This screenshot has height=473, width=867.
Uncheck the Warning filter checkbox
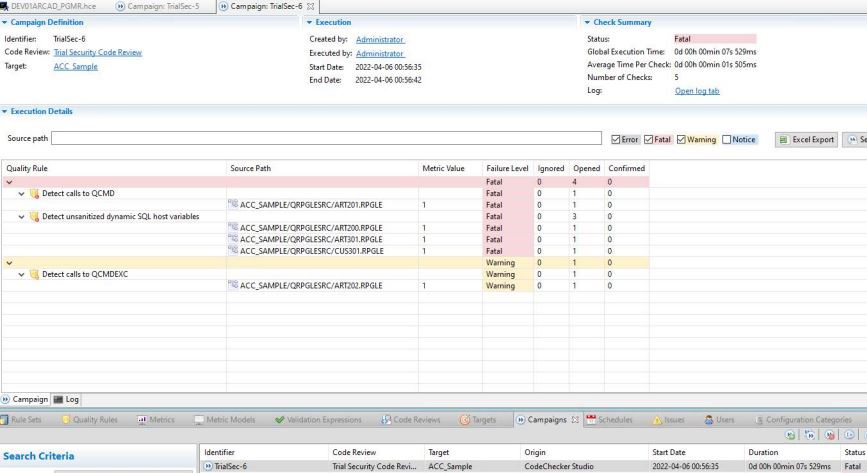coord(681,140)
